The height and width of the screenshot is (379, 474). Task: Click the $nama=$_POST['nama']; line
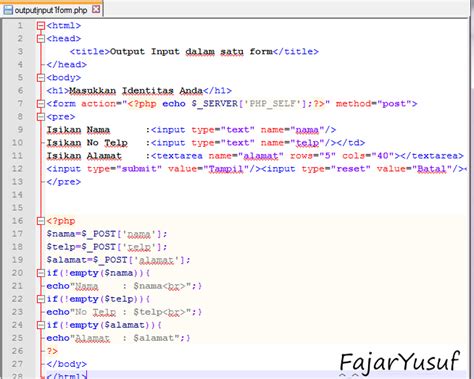pyautogui.click(x=107, y=234)
